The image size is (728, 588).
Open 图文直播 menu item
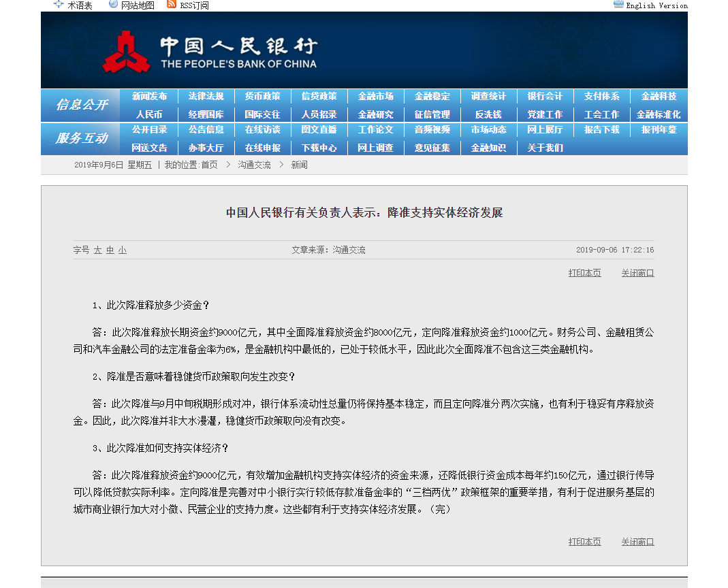(319, 129)
